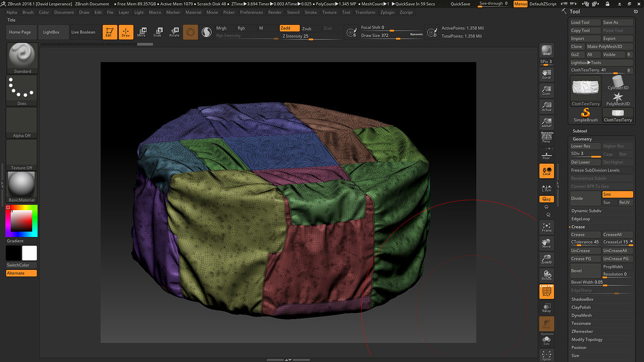Open the Brush menu
Viewport: 644px width, 362px height.
pos(28,12)
